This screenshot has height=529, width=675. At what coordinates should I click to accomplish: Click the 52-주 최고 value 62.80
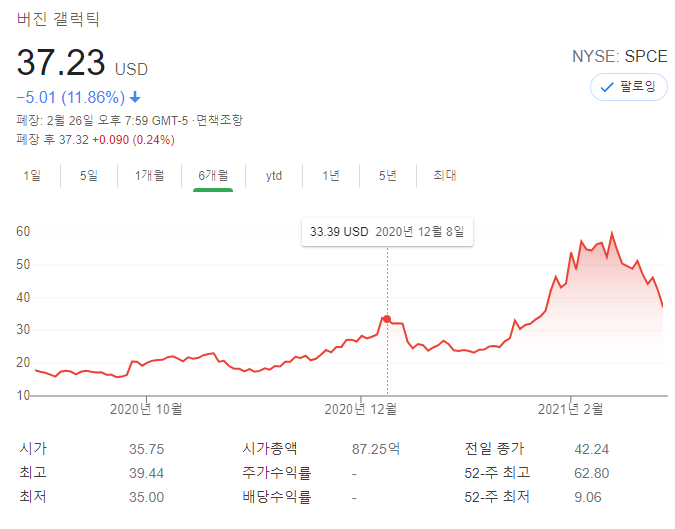click(591, 473)
